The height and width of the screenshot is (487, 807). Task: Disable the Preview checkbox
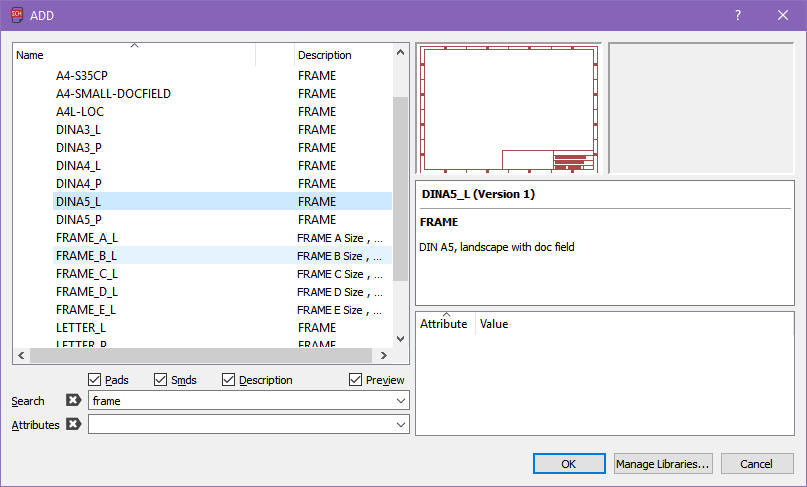pos(356,380)
